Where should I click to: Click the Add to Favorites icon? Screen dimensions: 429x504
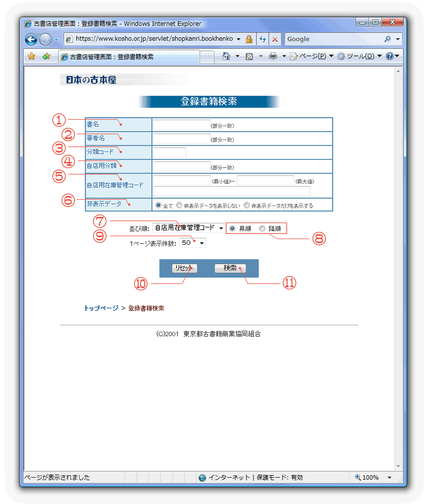tap(46, 56)
